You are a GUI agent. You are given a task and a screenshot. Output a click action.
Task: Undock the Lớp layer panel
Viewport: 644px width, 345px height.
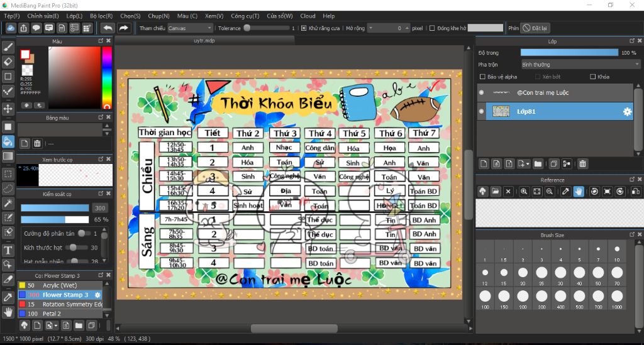632,41
